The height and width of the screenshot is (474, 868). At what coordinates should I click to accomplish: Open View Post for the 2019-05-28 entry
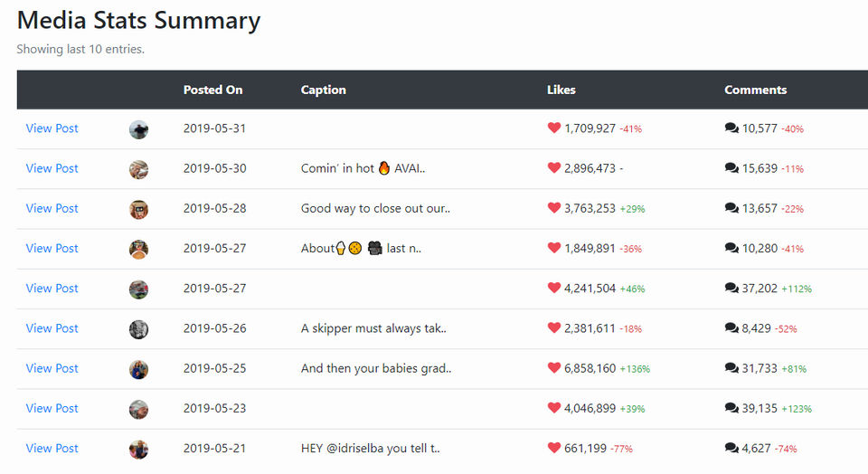(52, 208)
